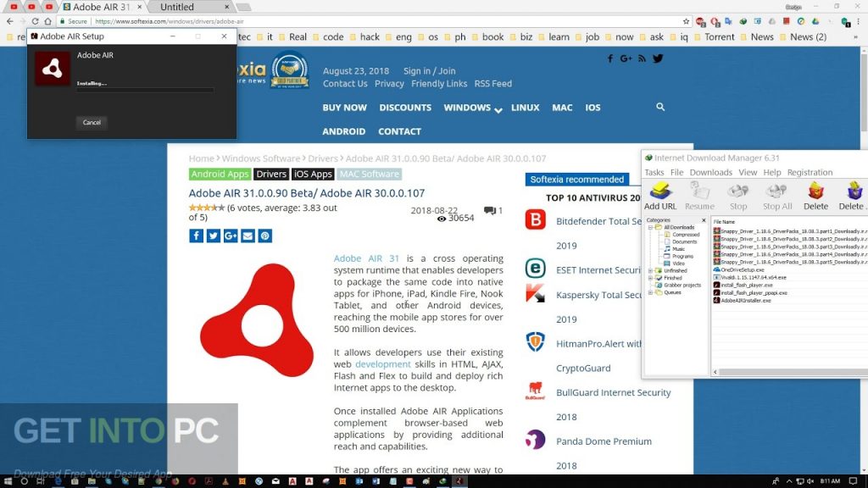The width and height of the screenshot is (868, 488).
Task: Bookmark page with the star icon
Action: point(687,21)
